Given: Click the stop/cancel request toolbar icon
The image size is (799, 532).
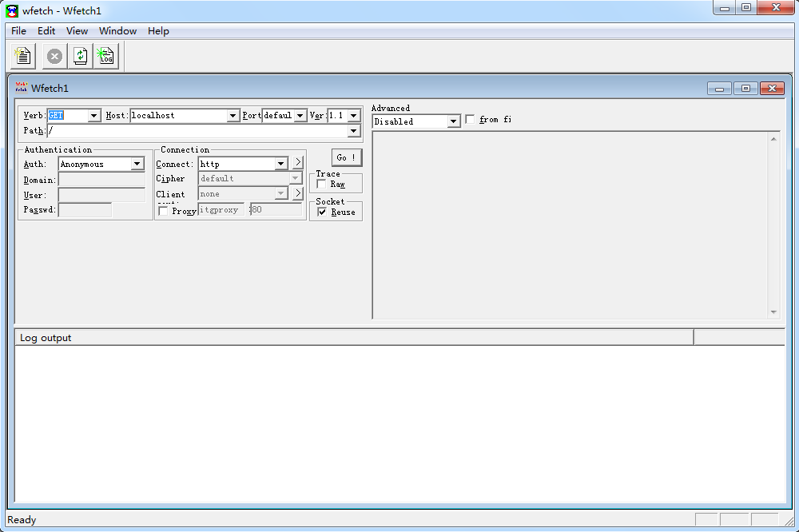Looking at the screenshot, I should (x=54, y=56).
